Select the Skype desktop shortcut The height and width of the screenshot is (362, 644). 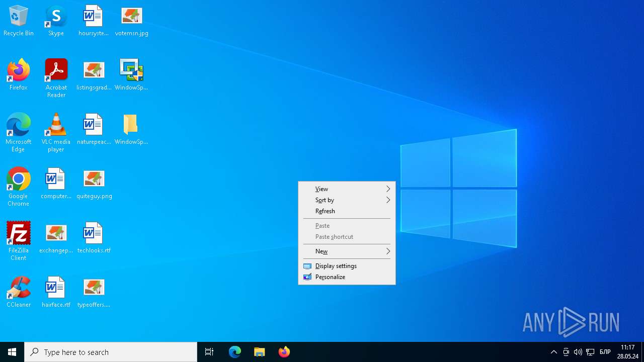pos(56,21)
